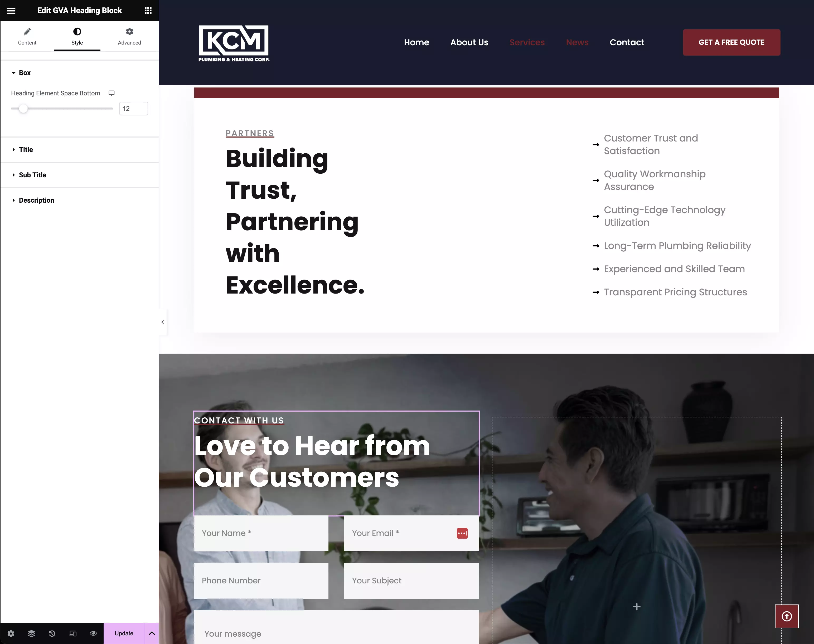Click arrow icon beside Transparent Pricing Structures

point(596,292)
